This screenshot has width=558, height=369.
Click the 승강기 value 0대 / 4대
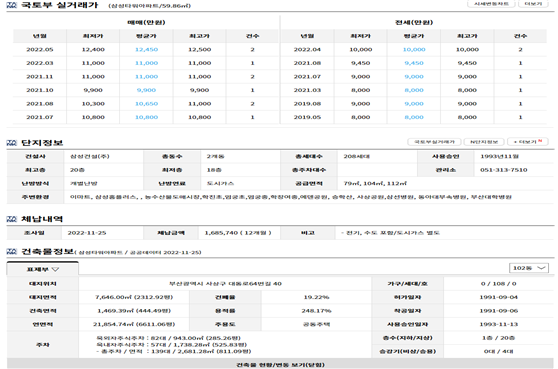tap(499, 351)
